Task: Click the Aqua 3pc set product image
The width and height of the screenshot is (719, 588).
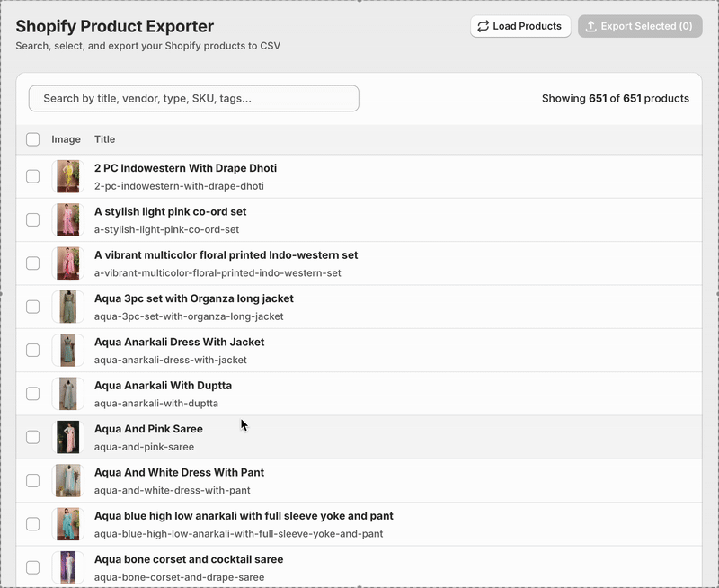Action: pos(68,306)
